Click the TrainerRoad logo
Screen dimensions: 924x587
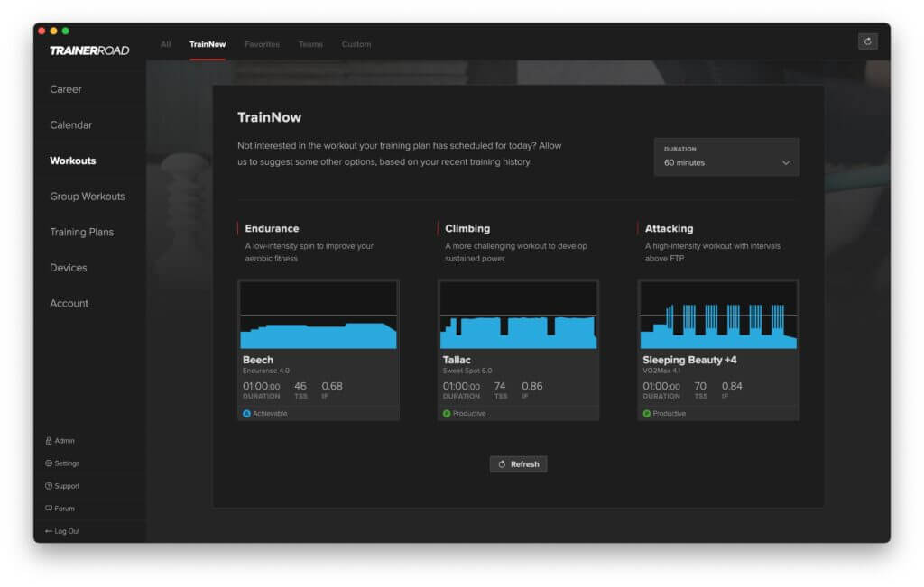89,50
